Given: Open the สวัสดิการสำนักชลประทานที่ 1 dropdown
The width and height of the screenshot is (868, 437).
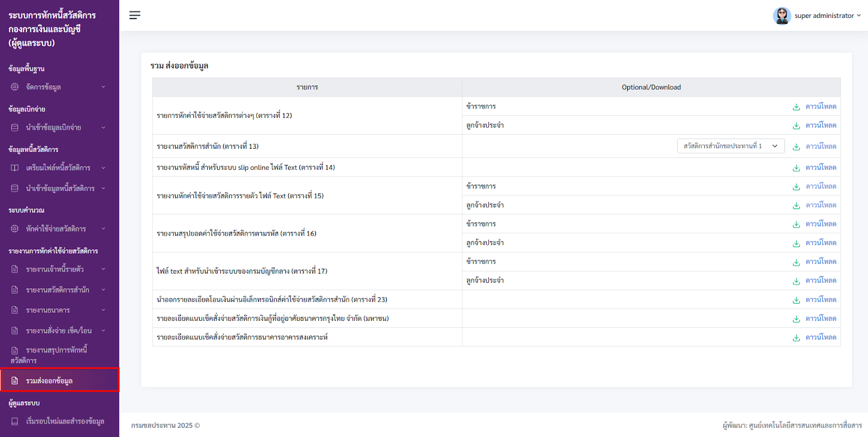Looking at the screenshot, I should 731,146.
